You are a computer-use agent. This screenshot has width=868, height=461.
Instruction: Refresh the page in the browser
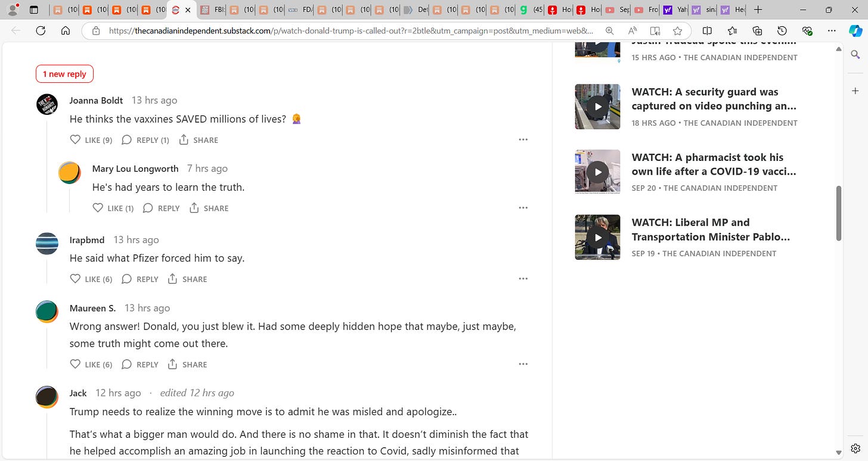41,31
